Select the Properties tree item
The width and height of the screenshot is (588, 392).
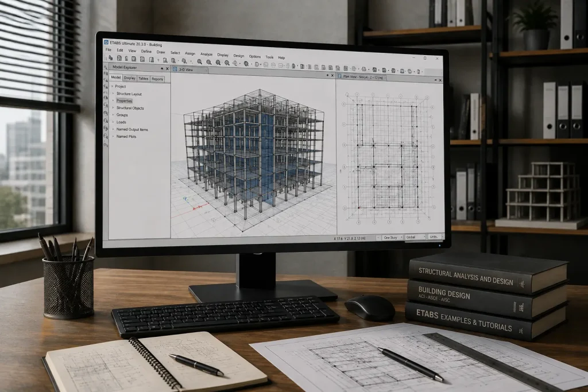pyautogui.click(x=124, y=101)
